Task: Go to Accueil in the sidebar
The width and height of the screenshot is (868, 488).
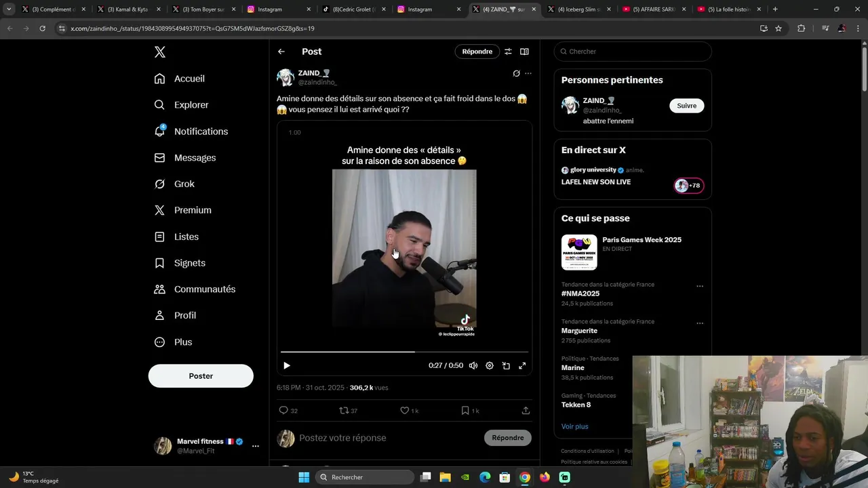Action: 180,79
